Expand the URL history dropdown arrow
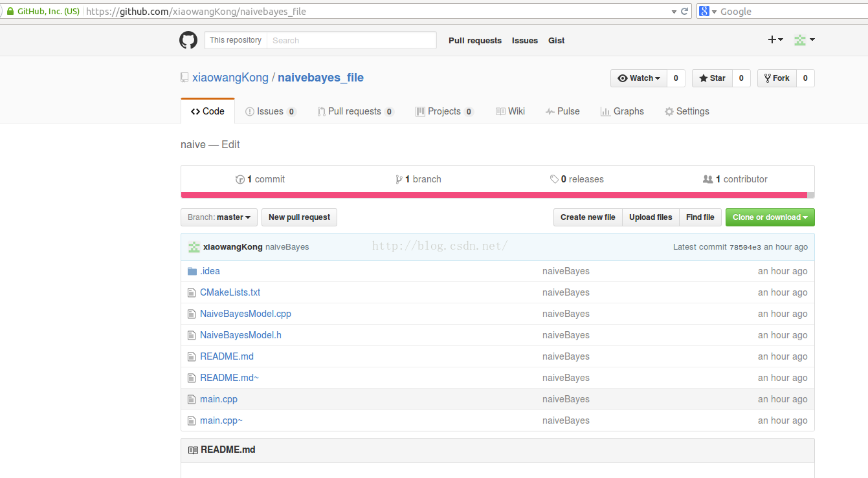 click(674, 12)
